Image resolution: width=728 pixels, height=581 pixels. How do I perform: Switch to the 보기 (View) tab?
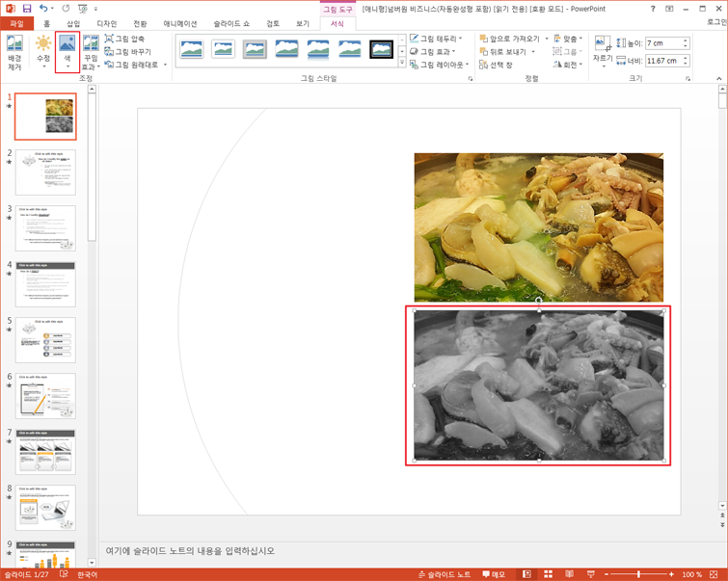tap(303, 24)
